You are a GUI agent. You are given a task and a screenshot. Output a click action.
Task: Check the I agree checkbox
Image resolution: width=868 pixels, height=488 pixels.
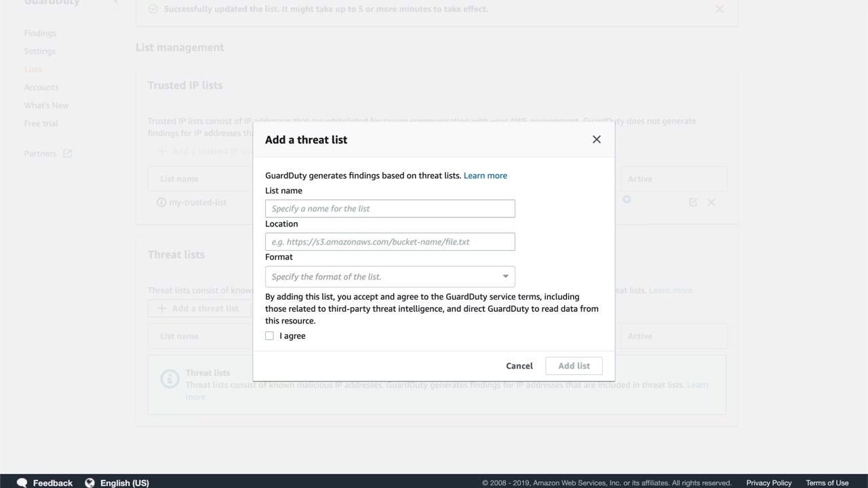(270, 336)
